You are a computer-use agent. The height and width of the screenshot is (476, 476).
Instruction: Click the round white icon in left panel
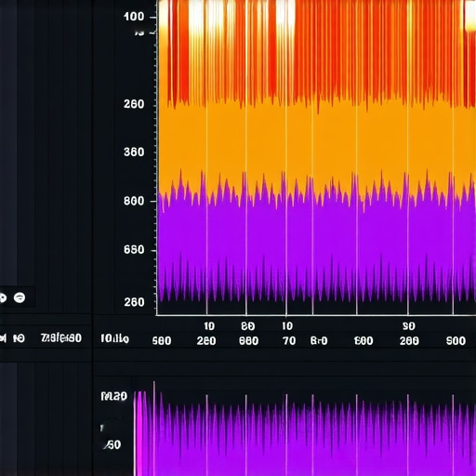20,297
